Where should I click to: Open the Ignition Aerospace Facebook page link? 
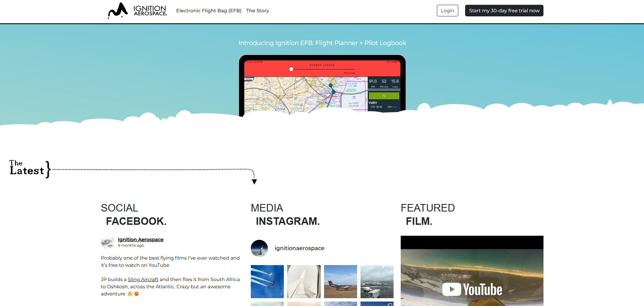141,239
